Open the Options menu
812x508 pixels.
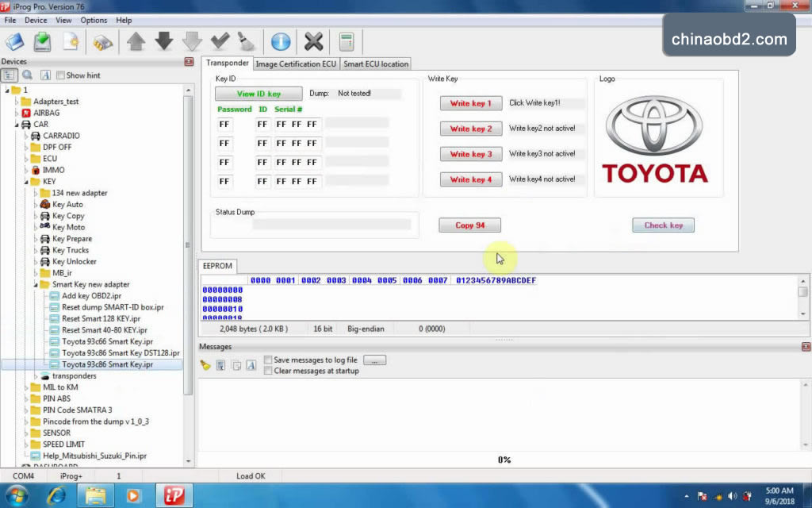pyautogui.click(x=94, y=20)
